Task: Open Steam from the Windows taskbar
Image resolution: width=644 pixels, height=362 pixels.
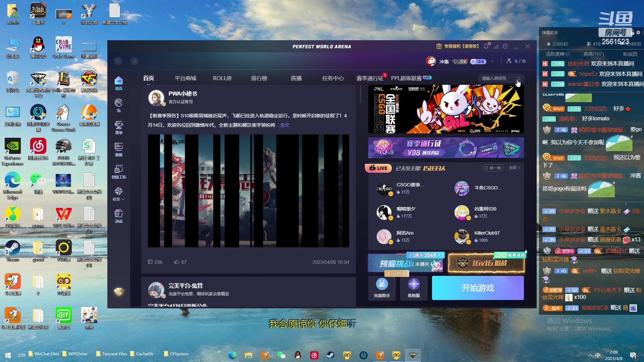Action: (330, 355)
